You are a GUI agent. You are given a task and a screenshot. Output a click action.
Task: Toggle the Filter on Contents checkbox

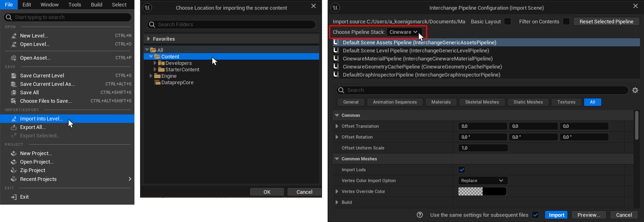(x=566, y=21)
